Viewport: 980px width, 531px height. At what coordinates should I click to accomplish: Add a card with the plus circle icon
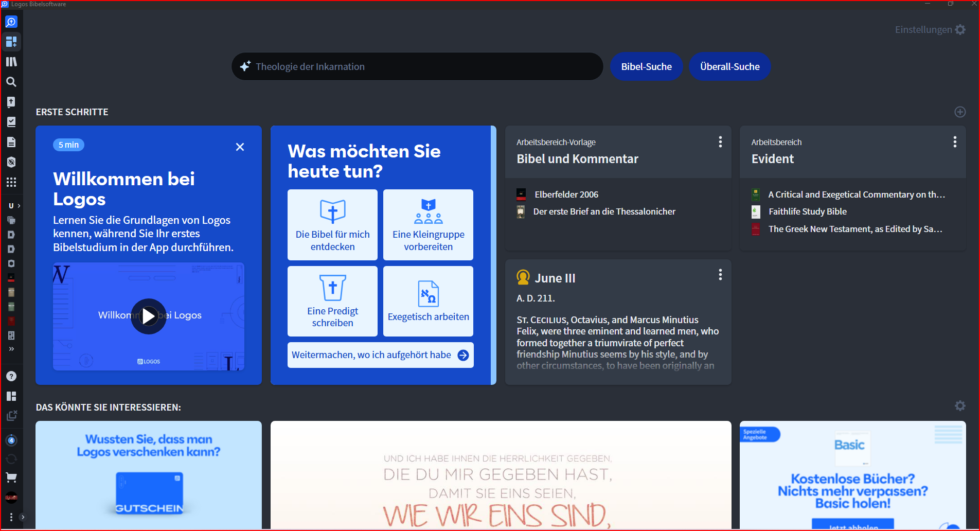pyautogui.click(x=960, y=112)
